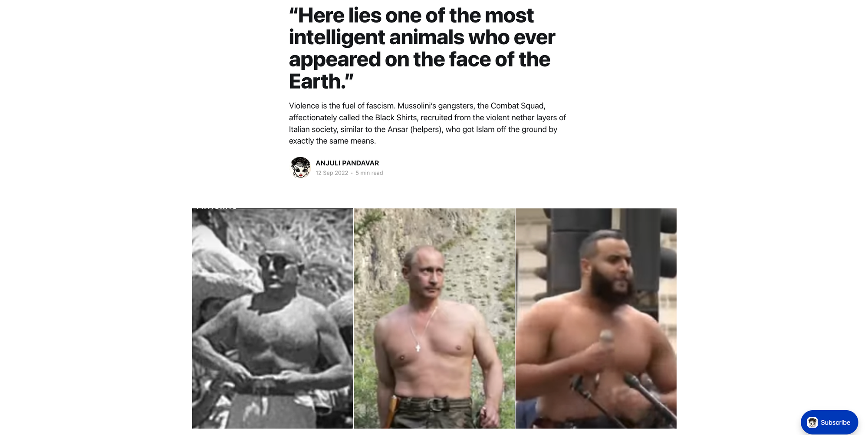Click the article headline starting "Here lies one"
Image resolution: width=868 pixels, height=435 pixels.
click(422, 49)
